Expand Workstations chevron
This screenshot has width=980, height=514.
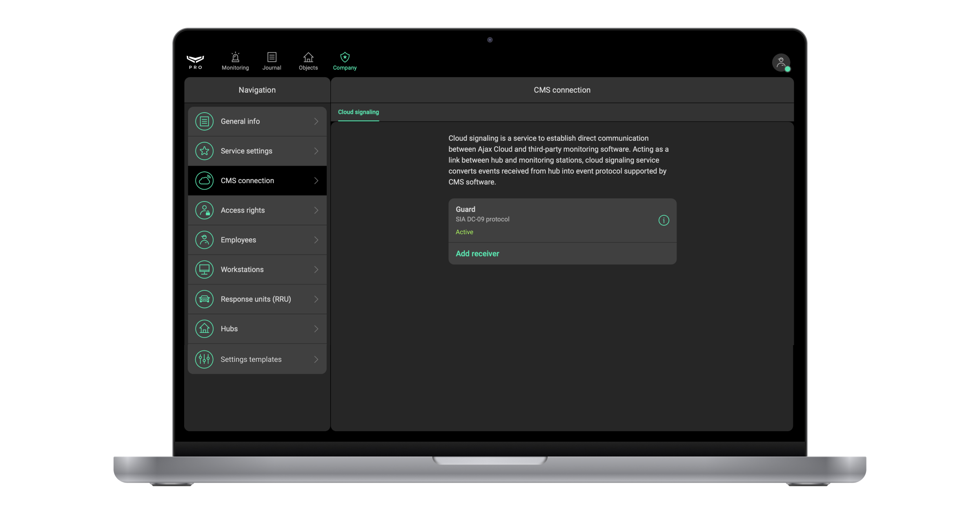click(x=316, y=270)
